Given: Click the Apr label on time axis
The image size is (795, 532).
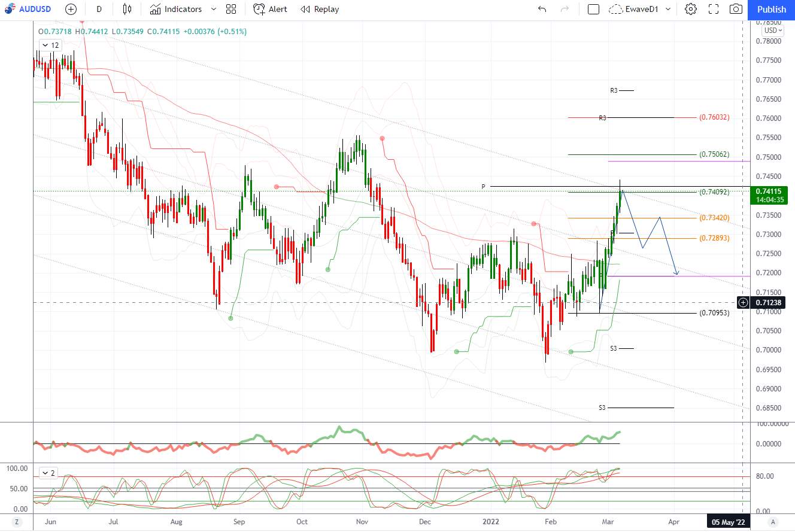Looking at the screenshot, I should 674,522.
